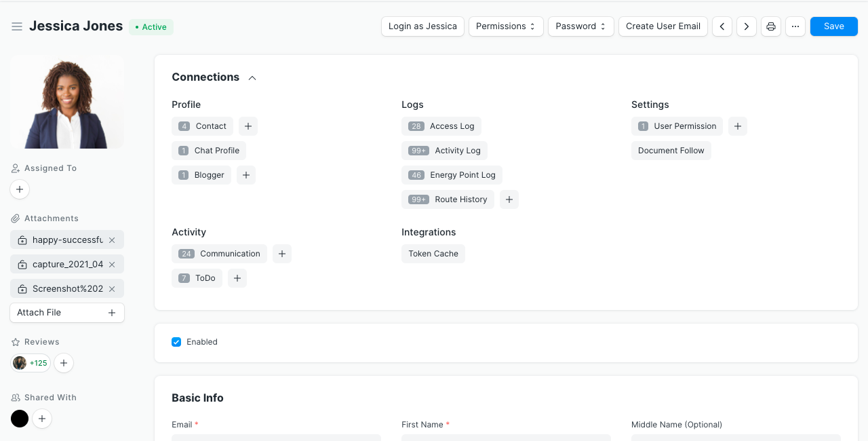Click plus icon next to User Permission
Screen dimensions: 868x441
pos(738,126)
